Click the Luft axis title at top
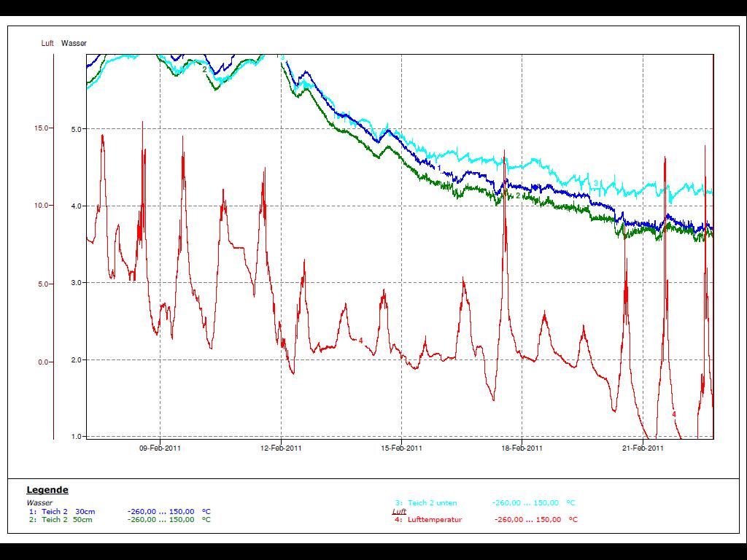 (47, 44)
